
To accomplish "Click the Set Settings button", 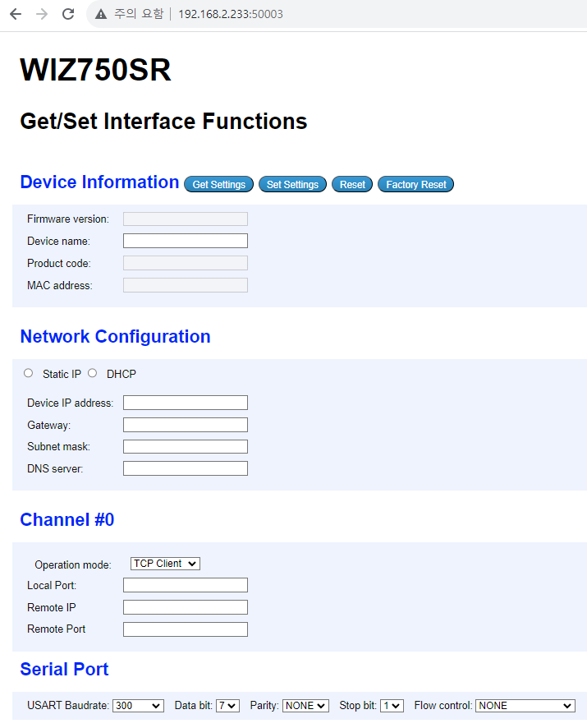I will point(292,184).
